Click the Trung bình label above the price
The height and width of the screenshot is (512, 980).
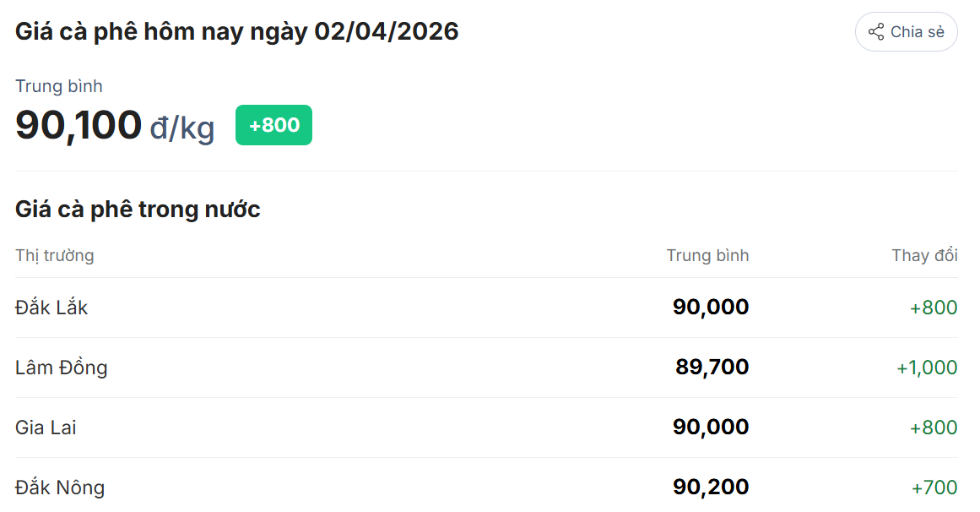pos(59,86)
